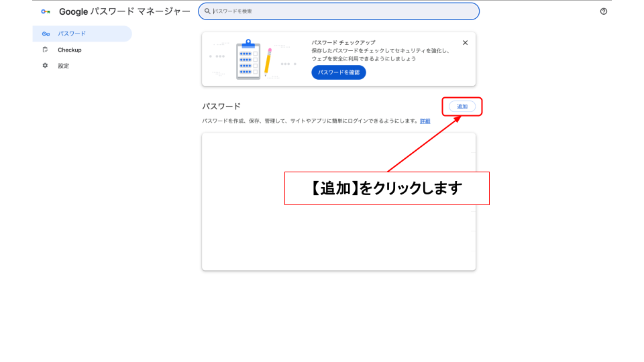Click the key icon beside パスワード in sidebar

[45, 34]
